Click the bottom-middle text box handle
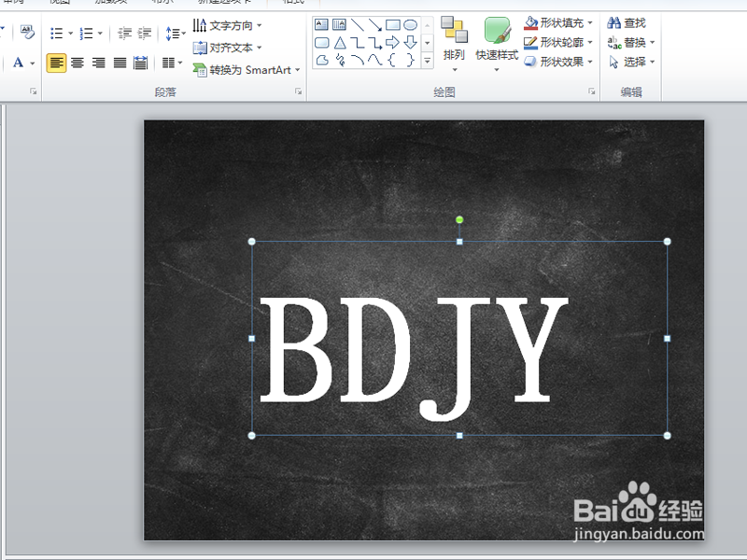 pyautogui.click(x=459, y=435)
